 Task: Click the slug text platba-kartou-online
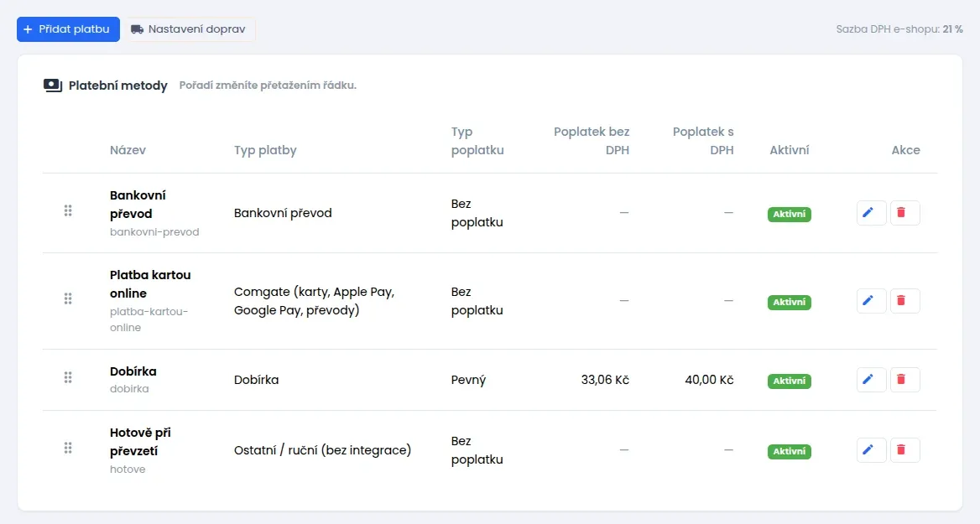coord(149,319)
